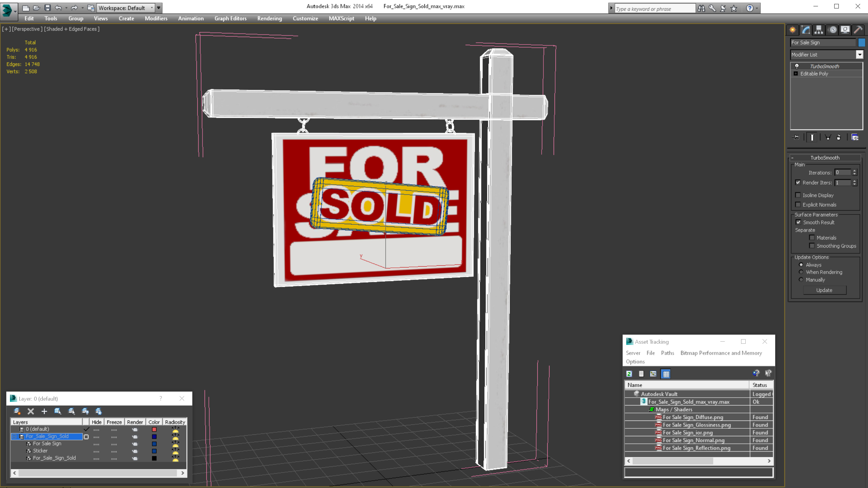Open the Workspace: Default dropdown
The image size is (868, 488).
(126, 8)
